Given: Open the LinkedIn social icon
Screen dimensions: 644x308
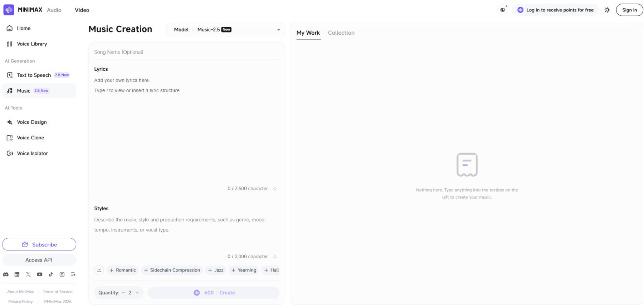Looking at the screenshot, I should coord(17,274).
